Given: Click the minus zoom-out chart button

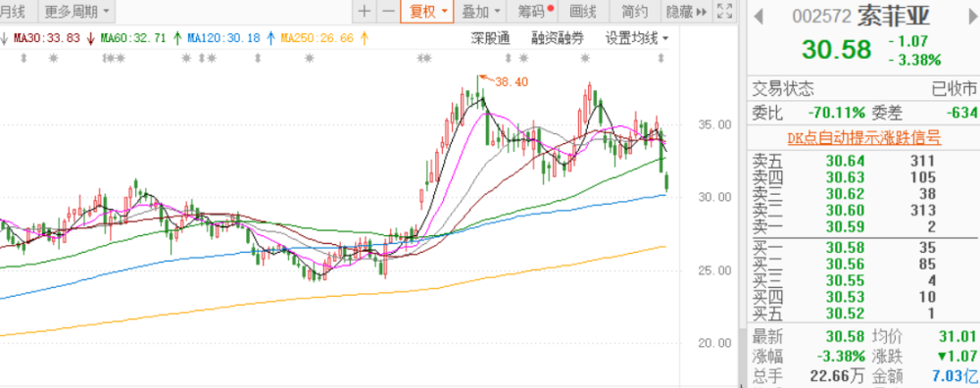Looking at the screenshot, I should [388, 11].
